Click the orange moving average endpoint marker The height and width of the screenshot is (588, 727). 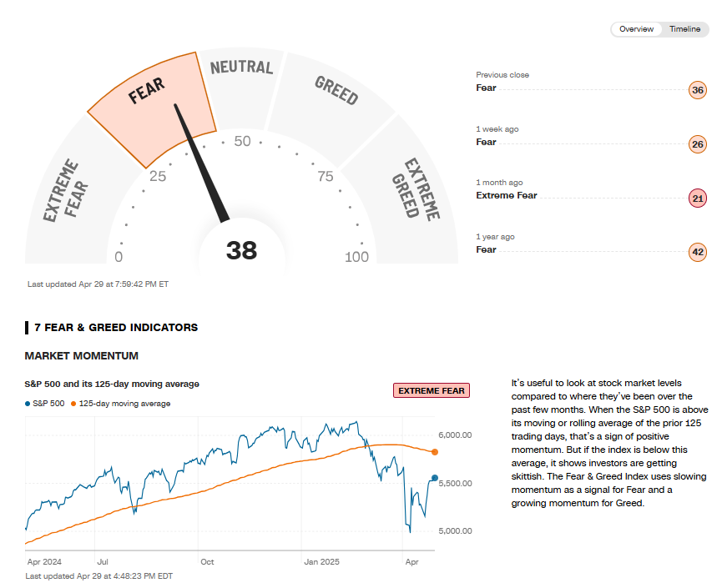click(x=434, y=452)
